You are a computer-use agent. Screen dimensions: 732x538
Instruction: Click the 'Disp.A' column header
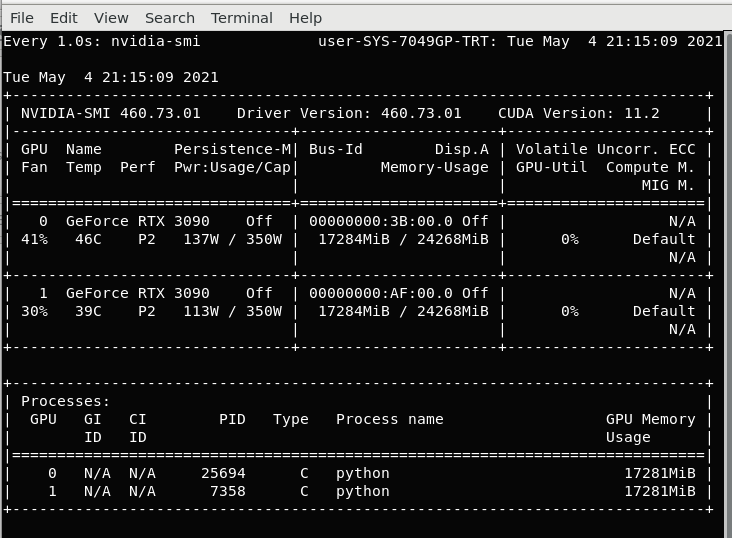tap(462, 149)
